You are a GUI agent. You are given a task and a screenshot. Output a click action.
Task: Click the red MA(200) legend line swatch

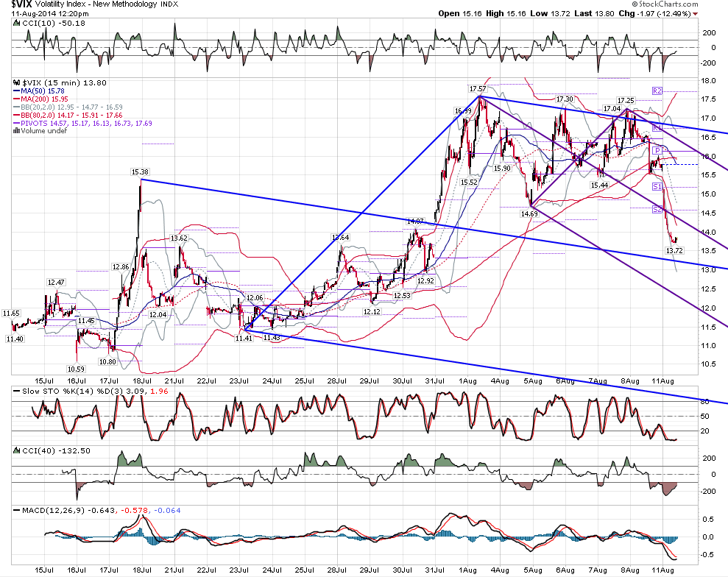pos(16,99)
